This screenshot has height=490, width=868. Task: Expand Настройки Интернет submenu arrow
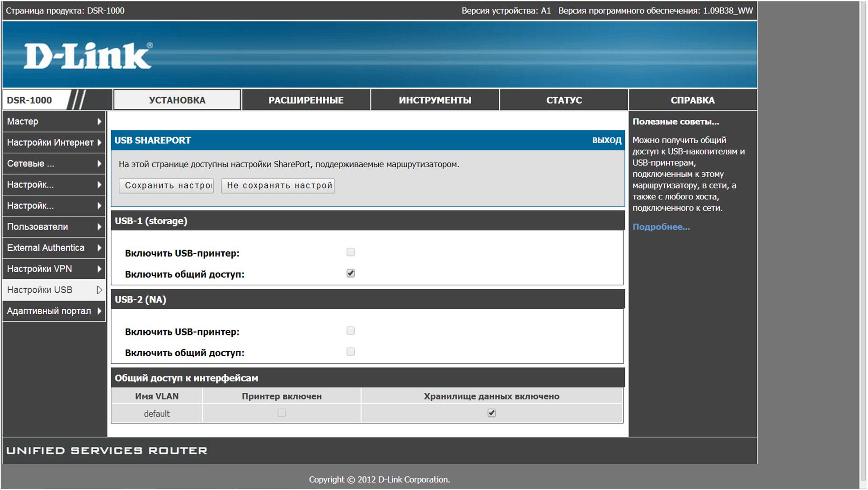[x=99, y=142]
